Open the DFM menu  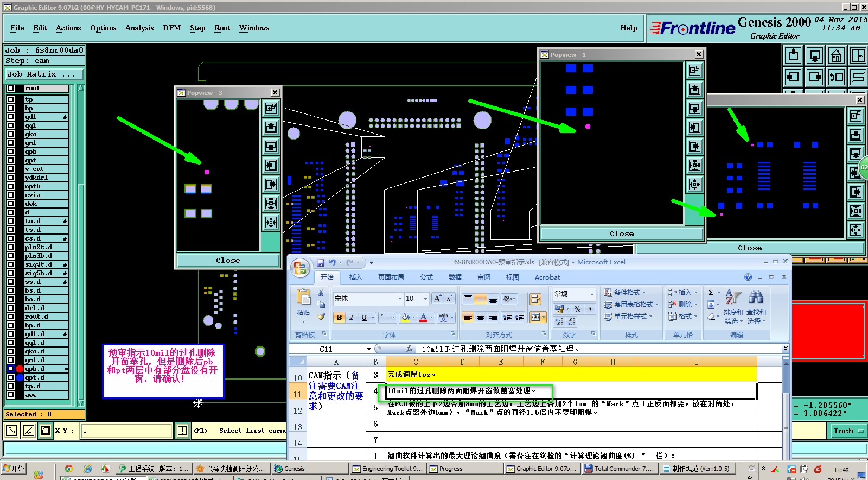[x=172, y=28]
